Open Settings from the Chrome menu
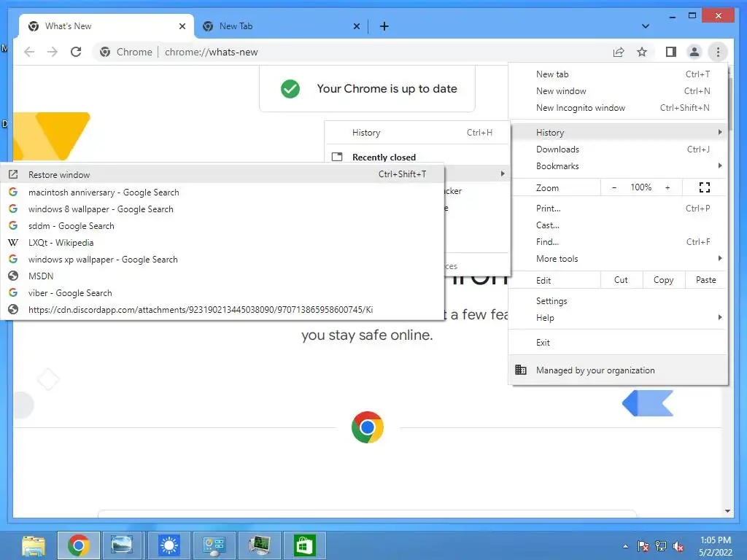747x560 pixels. click(x=618, y=301)
